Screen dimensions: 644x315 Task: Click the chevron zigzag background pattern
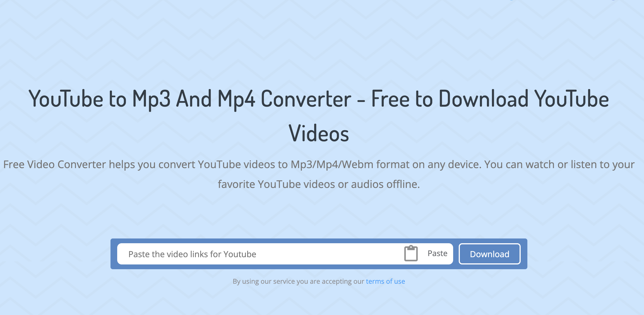click(82, 41)
